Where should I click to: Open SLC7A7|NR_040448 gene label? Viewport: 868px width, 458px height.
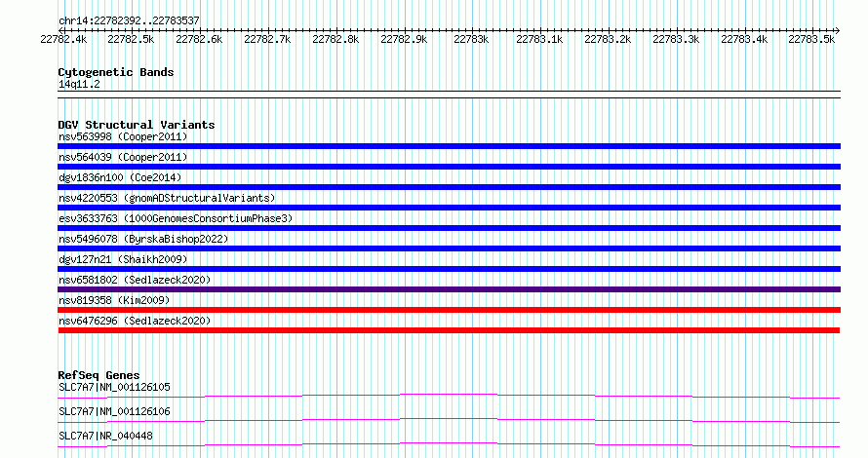pyautogui.click(x=105, y=436)
